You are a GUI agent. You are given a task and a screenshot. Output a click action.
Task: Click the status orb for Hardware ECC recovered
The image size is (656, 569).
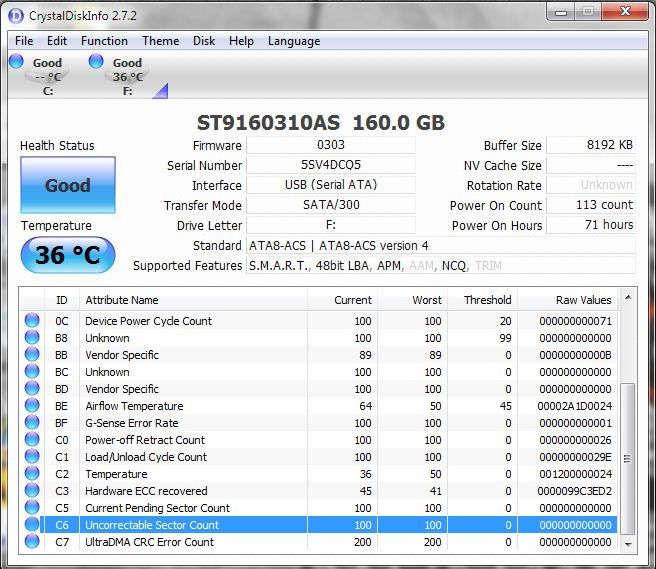coord(32,490)
